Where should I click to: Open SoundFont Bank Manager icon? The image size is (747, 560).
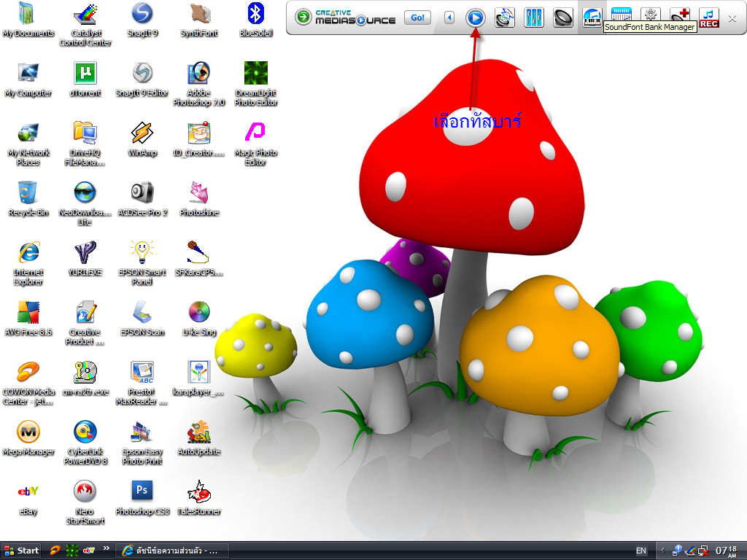point(592,17)
